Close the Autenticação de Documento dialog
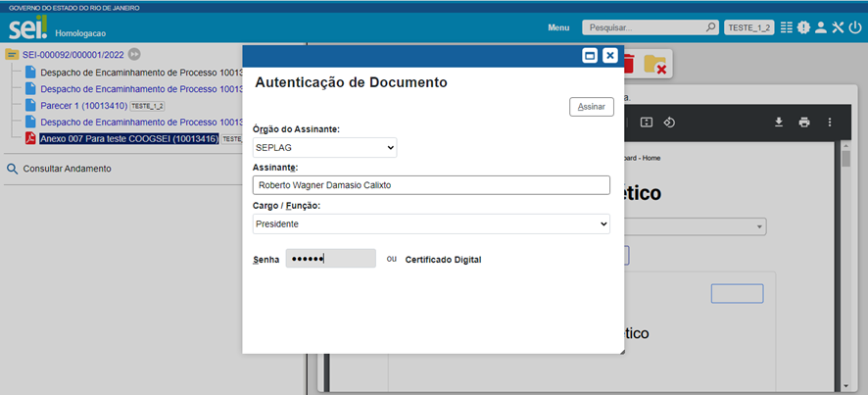The width and height of the screenshot is (868, 395). (x=610, y=56)
